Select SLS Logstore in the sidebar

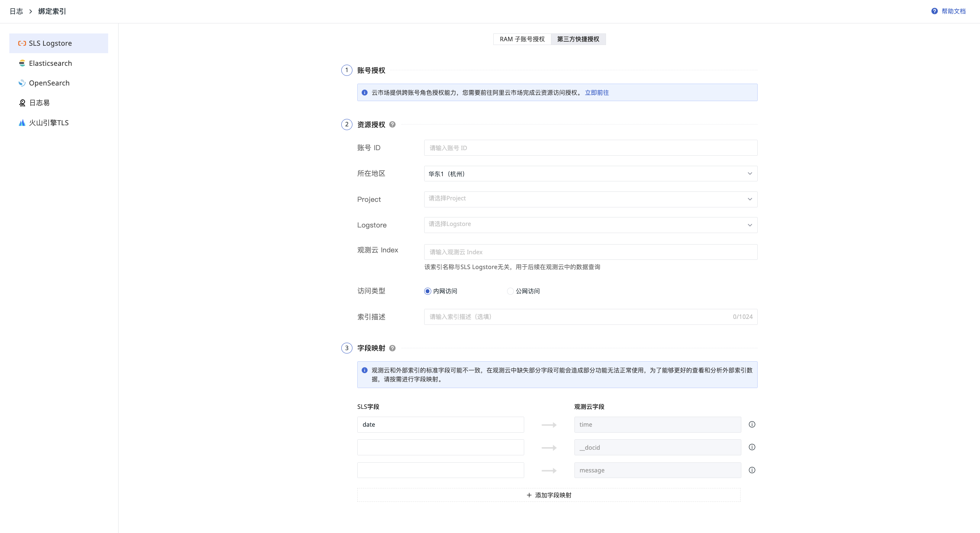click(59, 43)
